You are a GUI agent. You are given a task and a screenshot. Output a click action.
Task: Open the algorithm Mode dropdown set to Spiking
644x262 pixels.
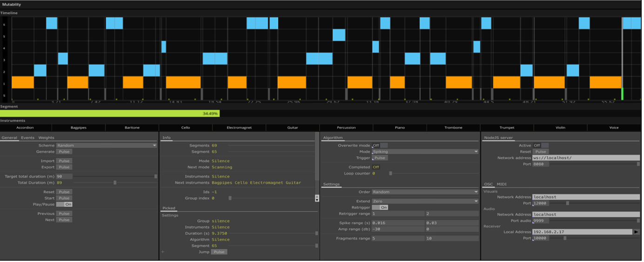tap(425, 152)
